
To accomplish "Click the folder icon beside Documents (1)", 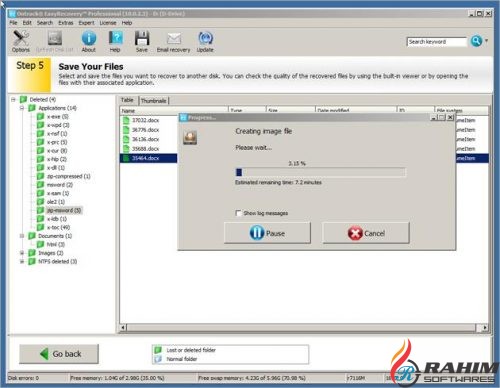I will (x=32, y=236).
